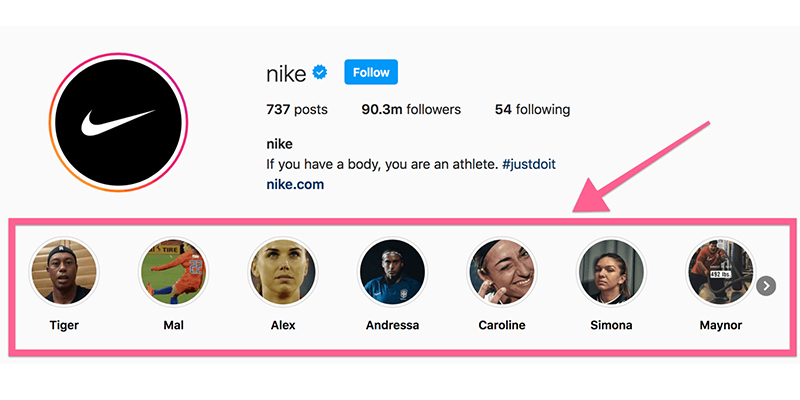The height and width of the screenshot is (400, 800).
Task: Visit the nike.com website link
Action: (295, 184)
